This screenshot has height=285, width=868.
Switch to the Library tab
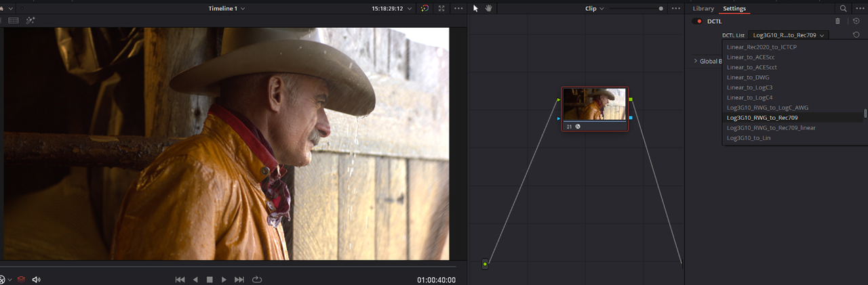[703, 8]
